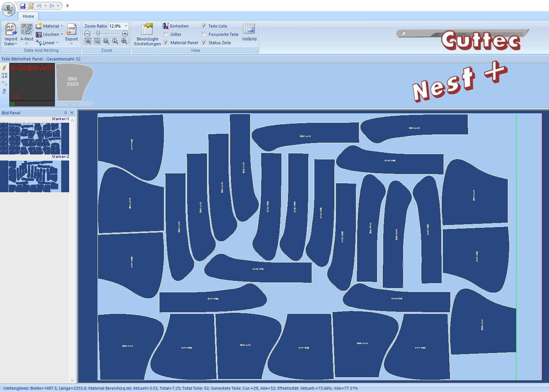Open Bevorzugte Einstellungen preferences
This screenshot has height=392, width=549.
tap(147, 34)
